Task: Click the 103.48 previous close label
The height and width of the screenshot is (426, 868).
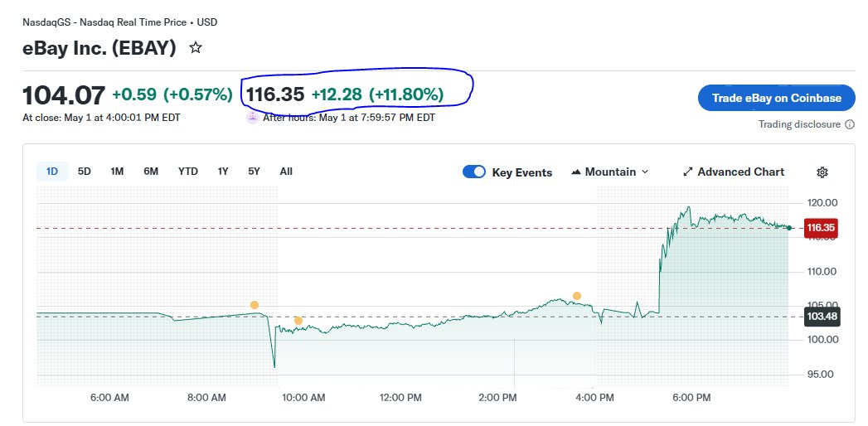Action: click(x=822, y=317)
